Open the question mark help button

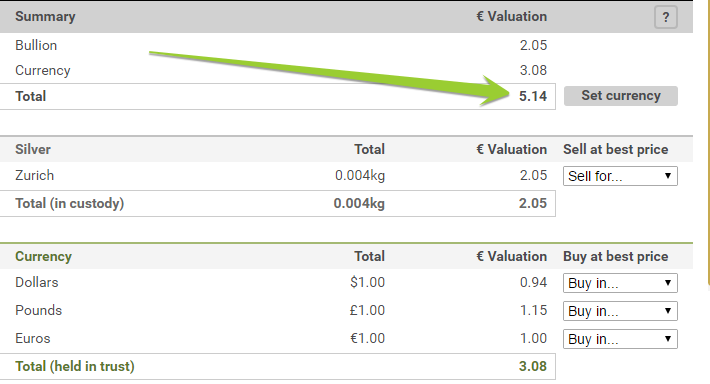point(666,17)
